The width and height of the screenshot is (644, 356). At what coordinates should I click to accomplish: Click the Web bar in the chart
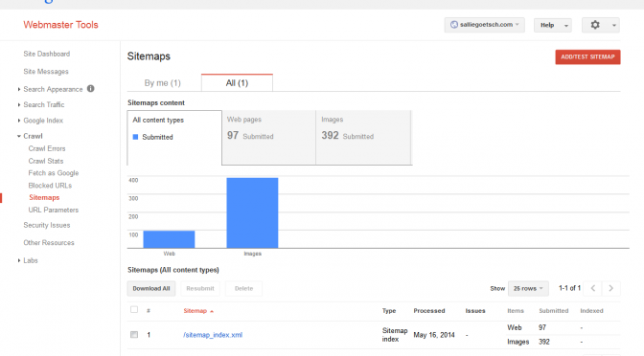point(169,239)
